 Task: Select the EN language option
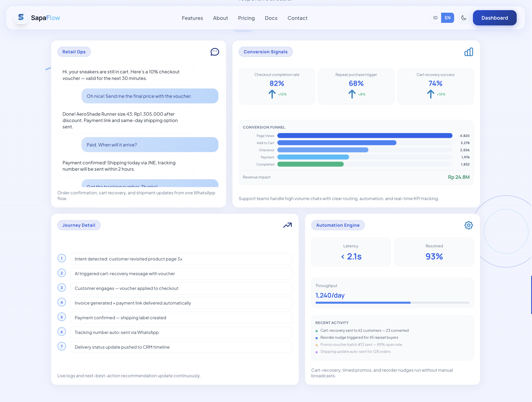click(x=447, y=18)
